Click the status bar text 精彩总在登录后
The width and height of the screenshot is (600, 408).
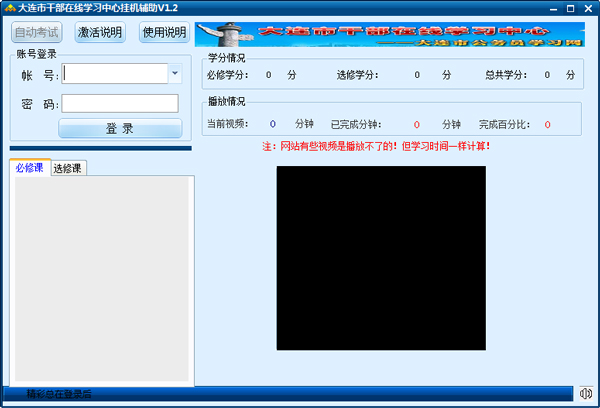pos(59,394)
